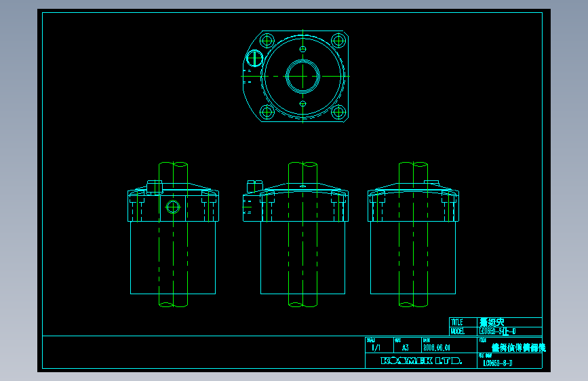Click the KOSMEK LTD. company name
The height and width of the screenshot is (381, 588).
pyautogui.click(x=421, y=361)
